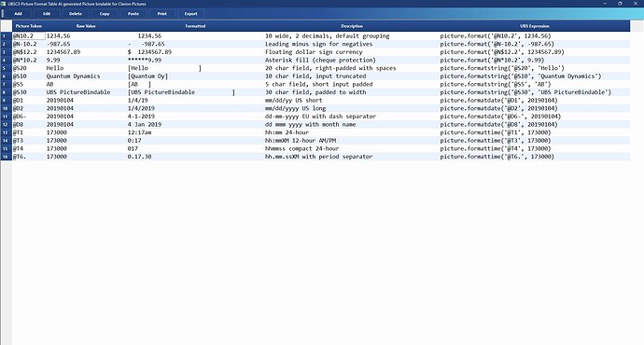
Task: Click the Print toolbar button
Action: tap(161, 14)
